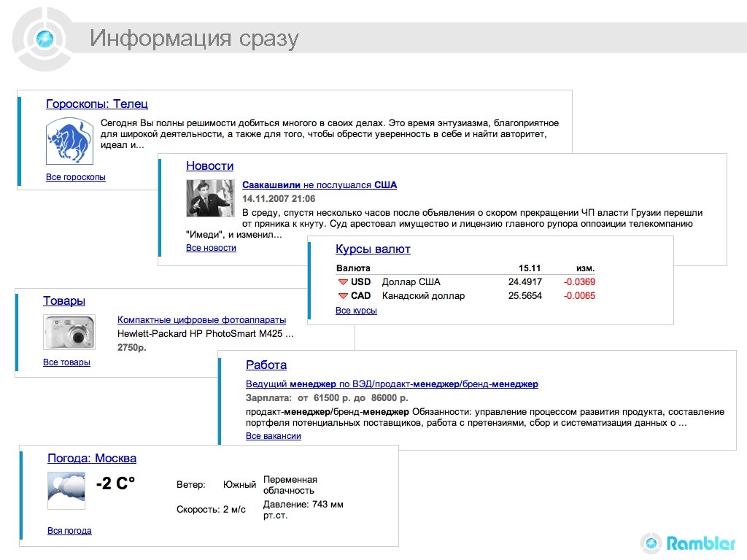This screenshot has height=560, width=747.
Task: Select the temperature -2 C° text
Action: tap(115, 483)
